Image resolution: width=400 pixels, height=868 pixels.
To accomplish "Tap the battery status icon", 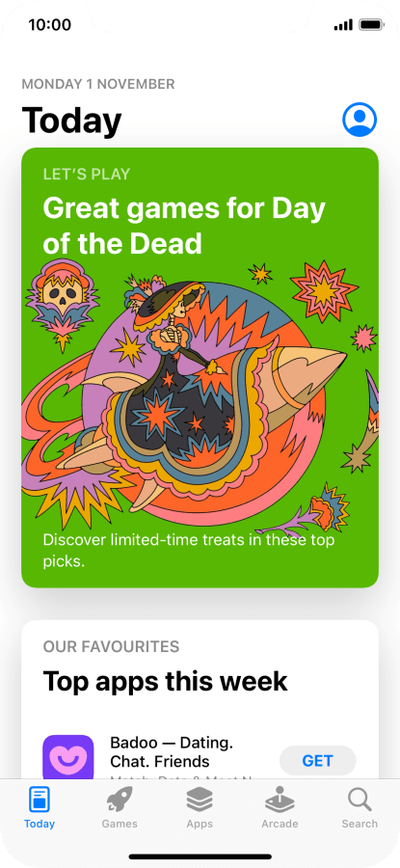I will click(x=371, y=25).
